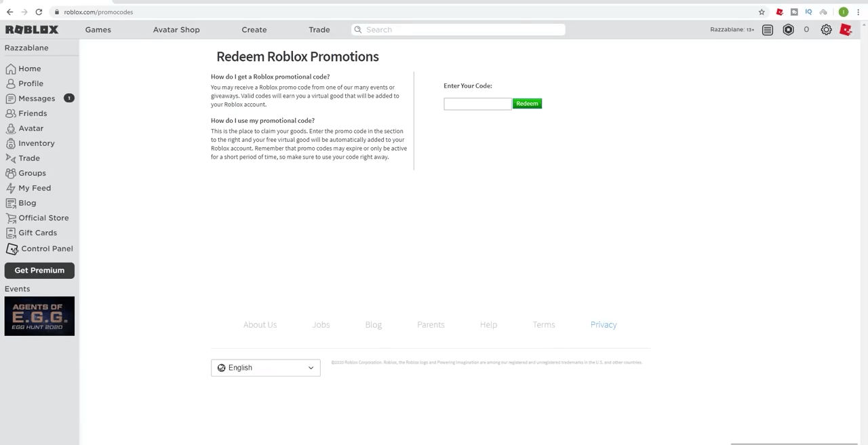Image resolution: width=868 pixels, height=445 pixels.
Task: Click the Avatar icon in sidebar
Action: point(10,128)
